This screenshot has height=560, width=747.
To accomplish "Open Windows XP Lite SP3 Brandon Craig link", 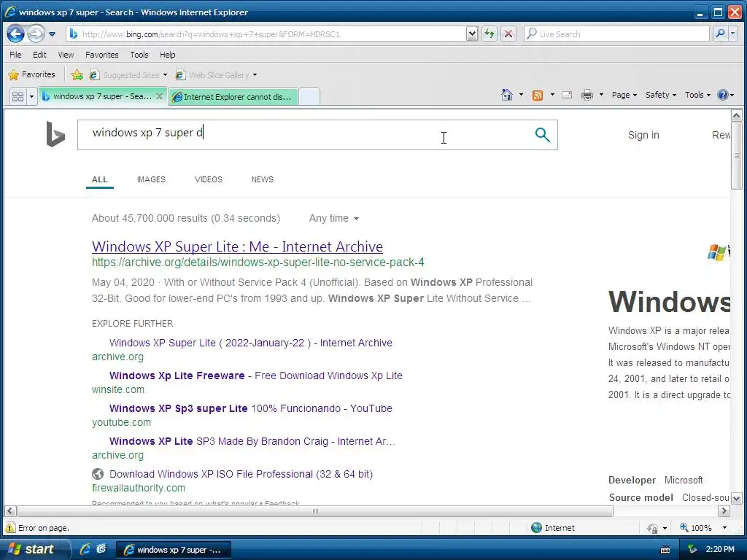I will pyautogui.click(x=252, y=441).
